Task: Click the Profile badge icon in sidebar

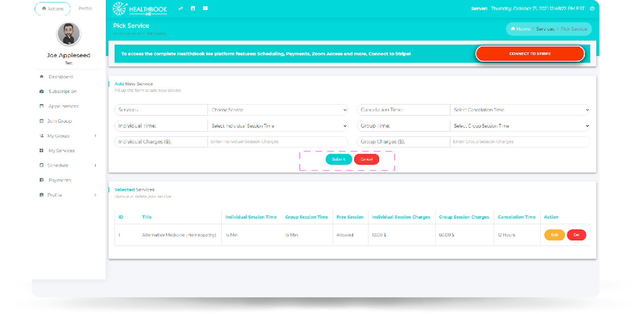Action: [41, 195]
